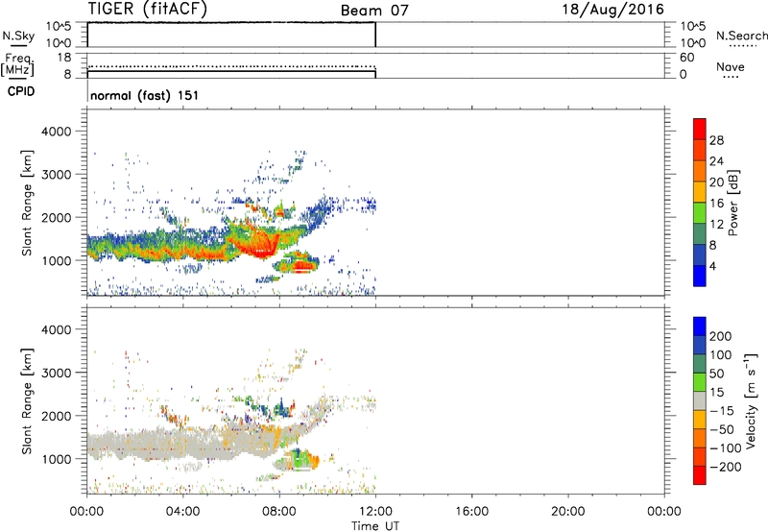Viewport: 768px width, 532px height.
Task: Click the "16" value on the Power colorbar
Action: pos(716,204)
